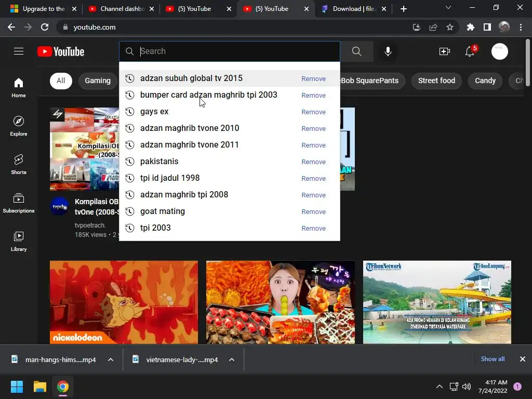The height and width of the screenshot is (399, 532).
Task: Open Chrome profile avatar in toolbar
Action: [x=504, y=27]
